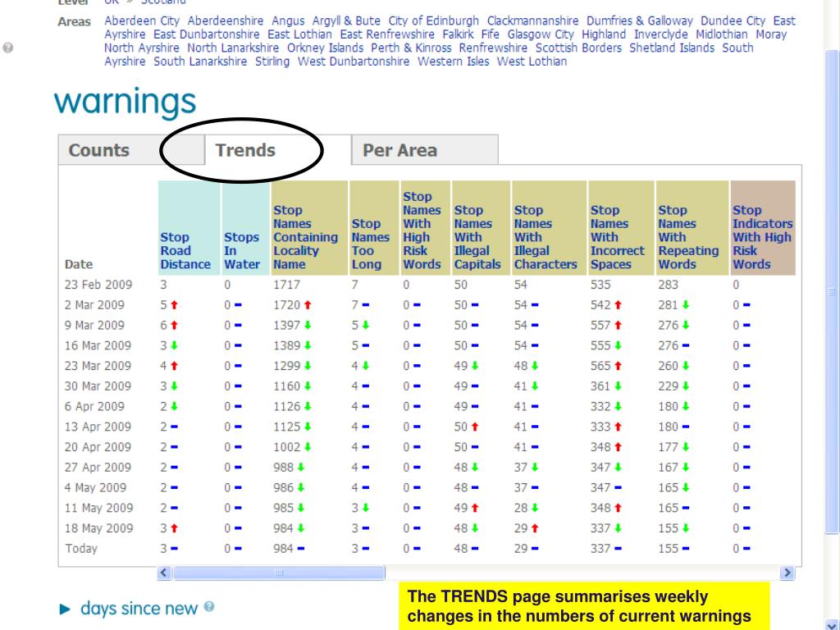Open the Trends tab
Viewport: 840px width, 630px height.
tap(277, 150)
